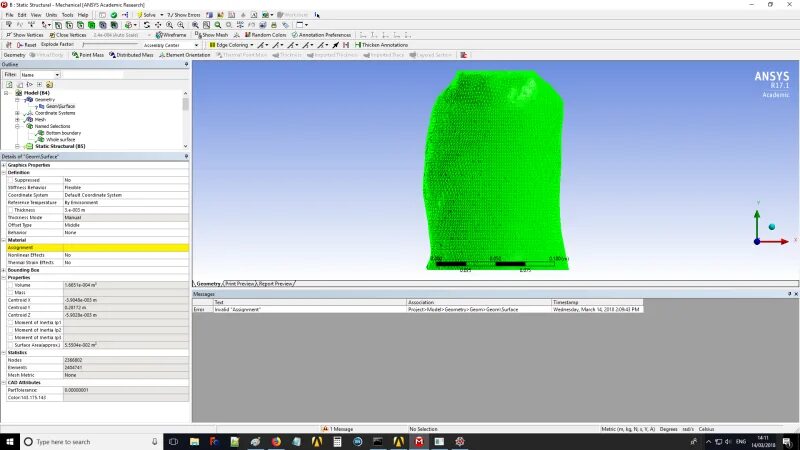Toggle Show Mesh display

211,35
